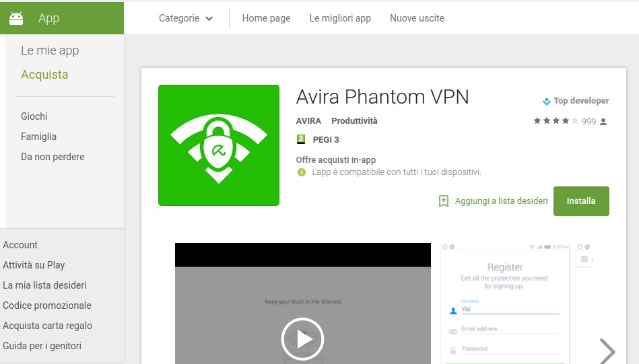
Task: Click the four-star rating stars
Action: (556, 121)
